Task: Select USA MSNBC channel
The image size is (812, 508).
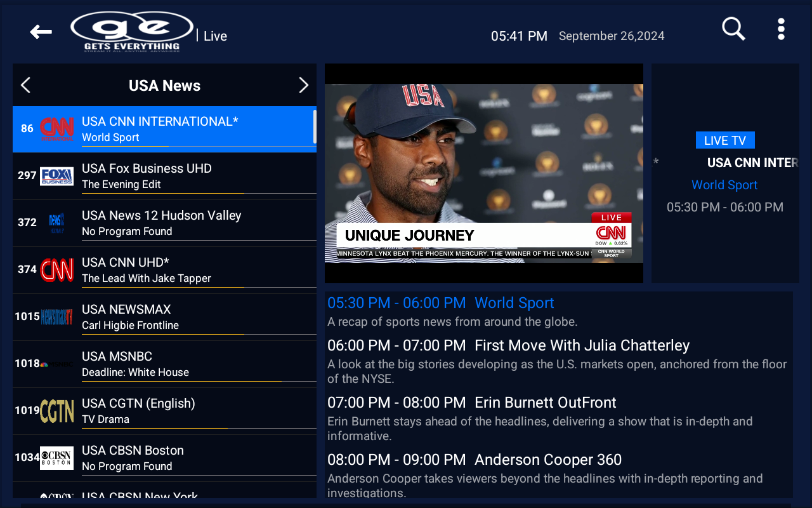Action: point(164,364)
